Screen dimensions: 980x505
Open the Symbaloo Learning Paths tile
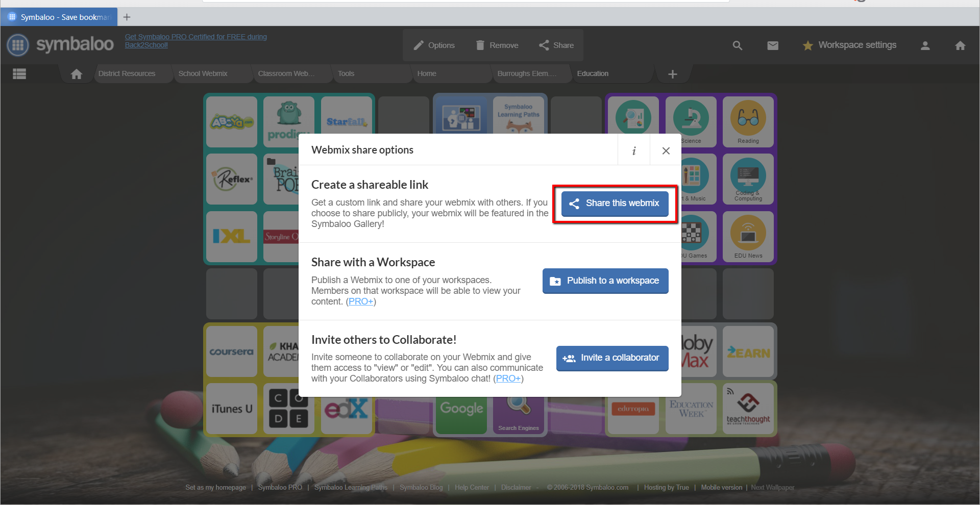pyautogui.click(x=518, y=115)
